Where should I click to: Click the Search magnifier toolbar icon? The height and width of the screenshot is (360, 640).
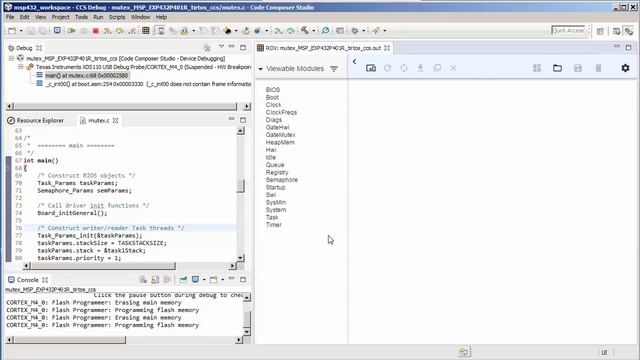[x=325, y=31]
